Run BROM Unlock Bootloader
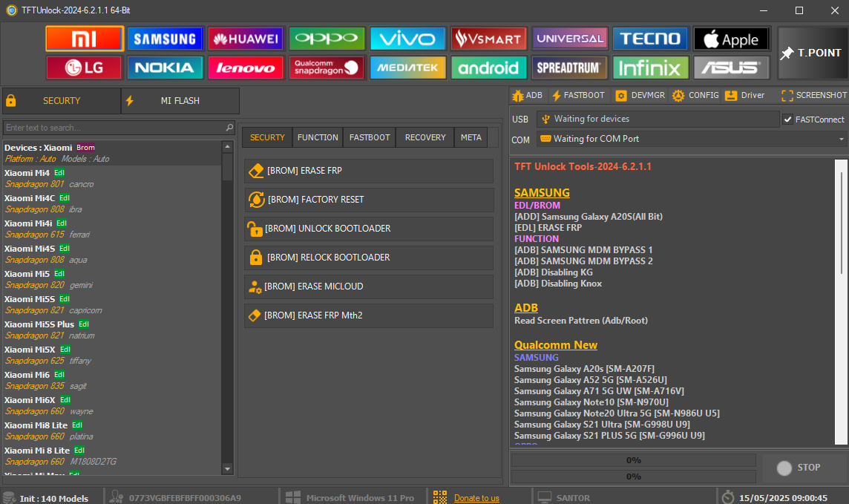 (369, 229)
